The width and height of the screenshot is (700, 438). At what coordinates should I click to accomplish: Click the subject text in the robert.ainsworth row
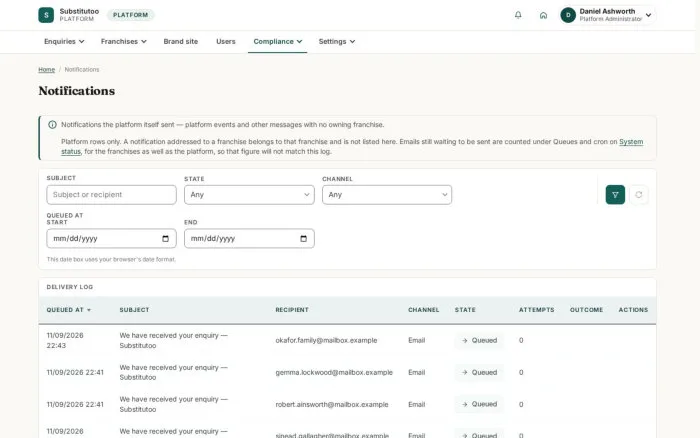click(x=174, y=404)
